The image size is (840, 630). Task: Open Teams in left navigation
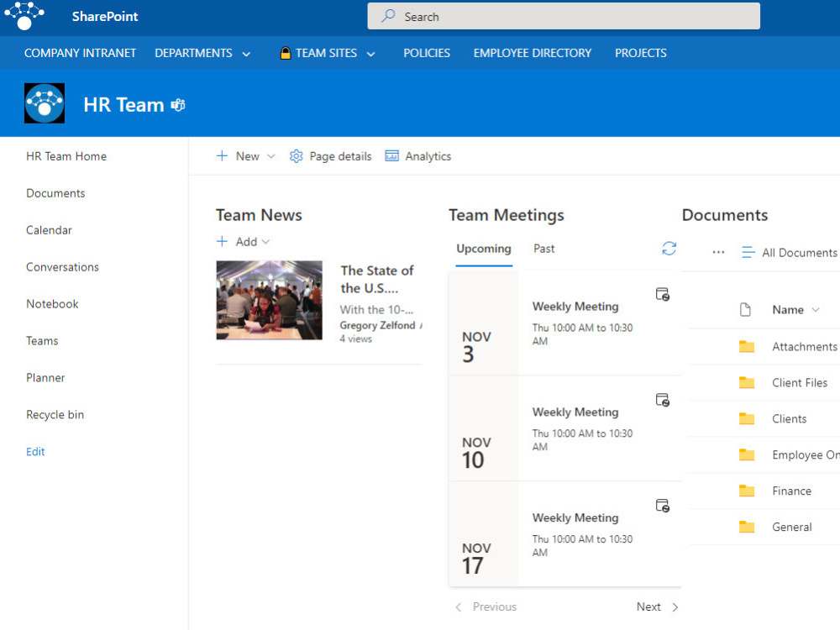coord(42,341)
